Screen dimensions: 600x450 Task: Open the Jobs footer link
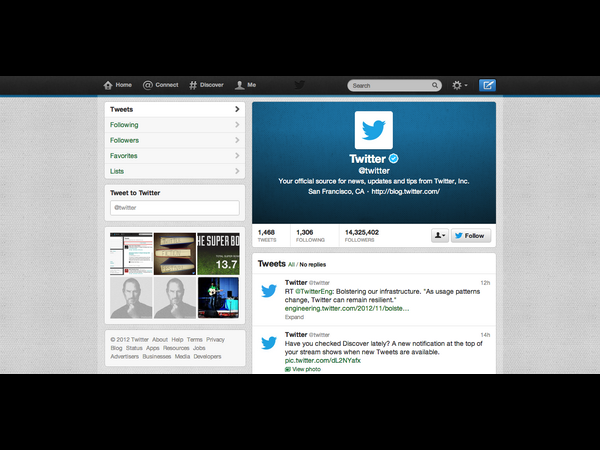coord(199,348)
